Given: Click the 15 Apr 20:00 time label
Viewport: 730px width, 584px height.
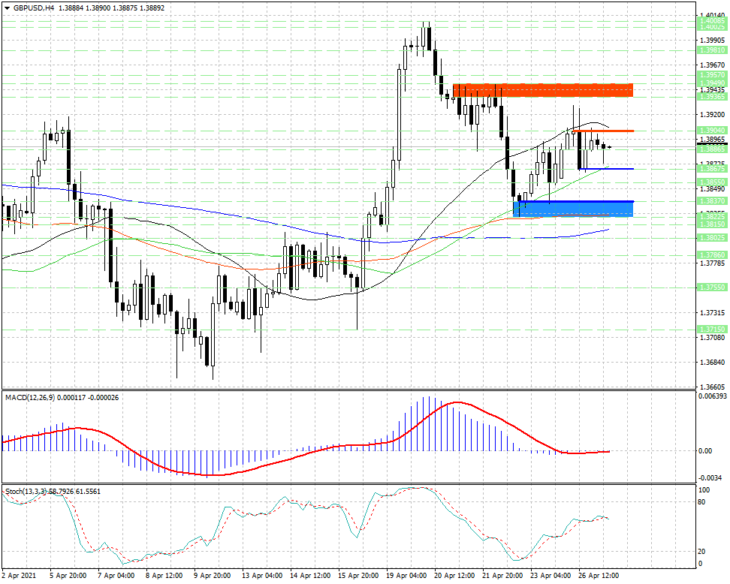Looking at the screenshot, I should [x=358, y=576].
